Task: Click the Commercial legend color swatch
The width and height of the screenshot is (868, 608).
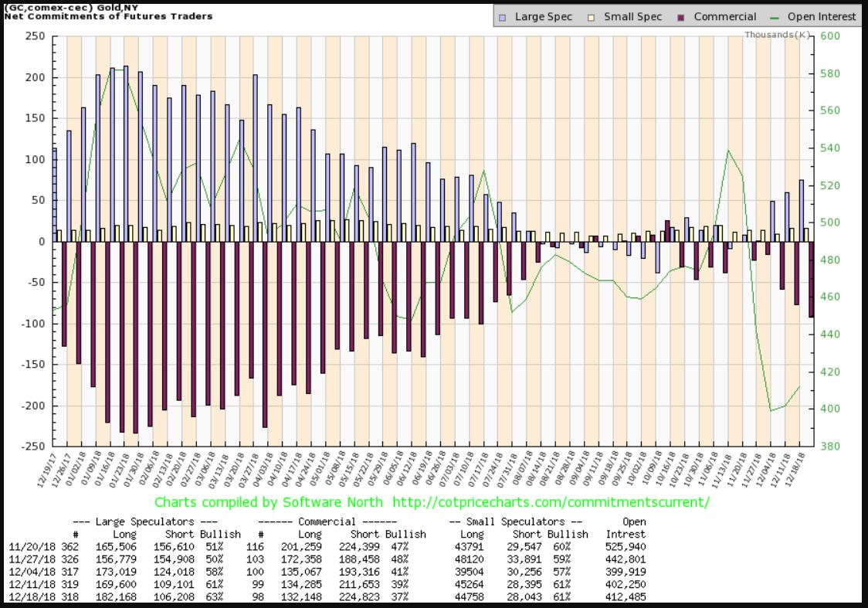Action: 681,16
